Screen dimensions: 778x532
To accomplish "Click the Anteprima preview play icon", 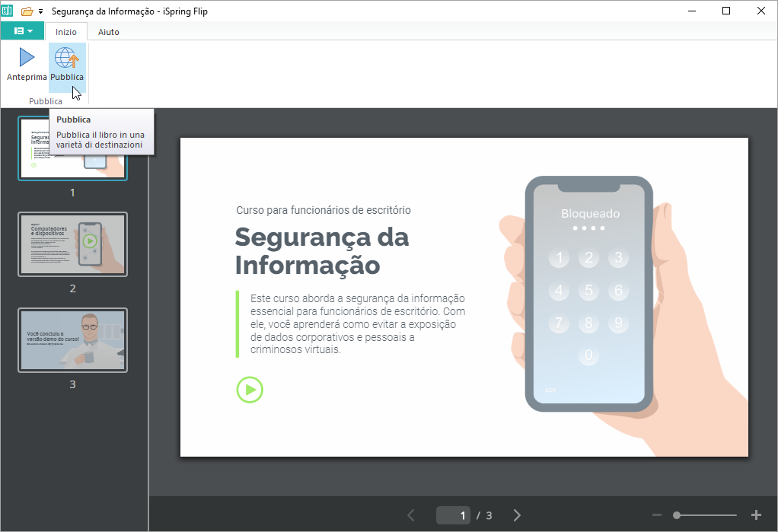I will tap(27, 58).
